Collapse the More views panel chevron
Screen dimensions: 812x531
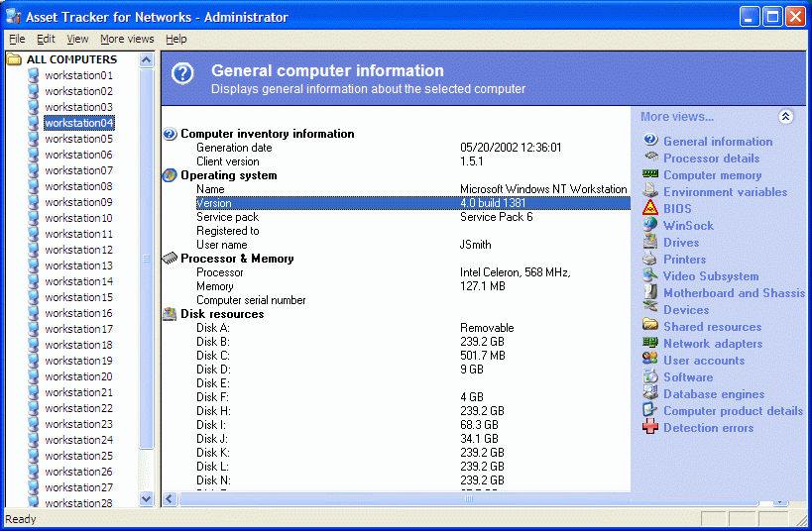click(785, 117)
